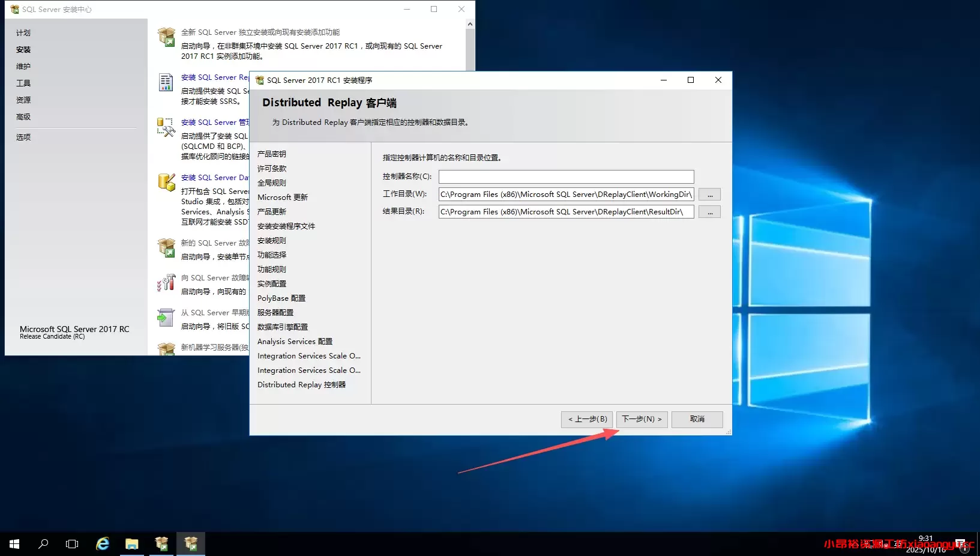Screen dimensions: 980x556
Task: Select the 产品密钥 wizard step
Action: [x=272, y=154]
